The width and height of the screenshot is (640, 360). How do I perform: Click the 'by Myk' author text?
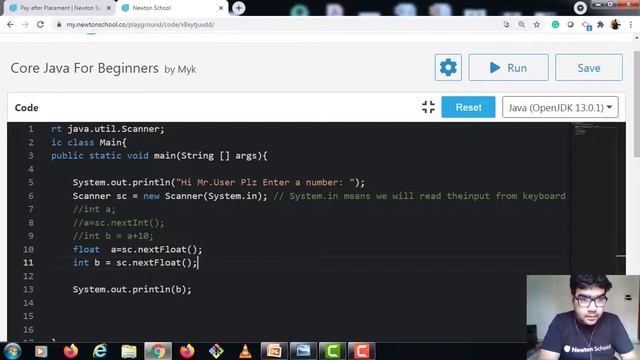point(180,69)
